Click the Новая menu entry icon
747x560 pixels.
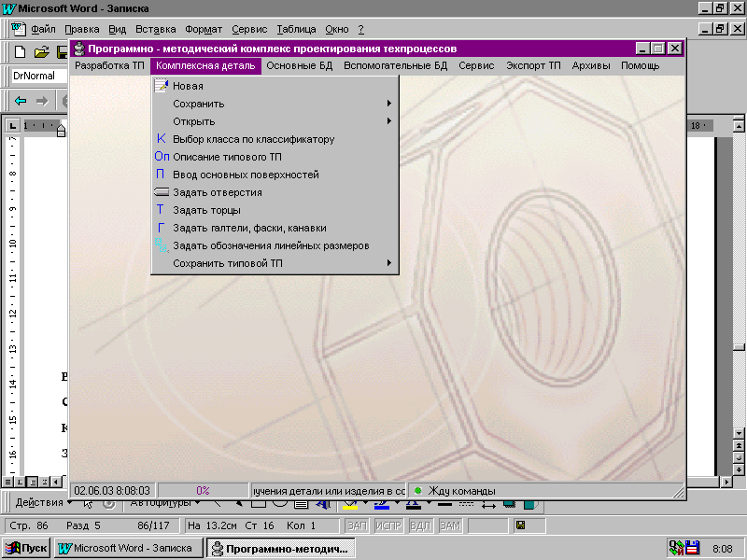coord(161,86)
